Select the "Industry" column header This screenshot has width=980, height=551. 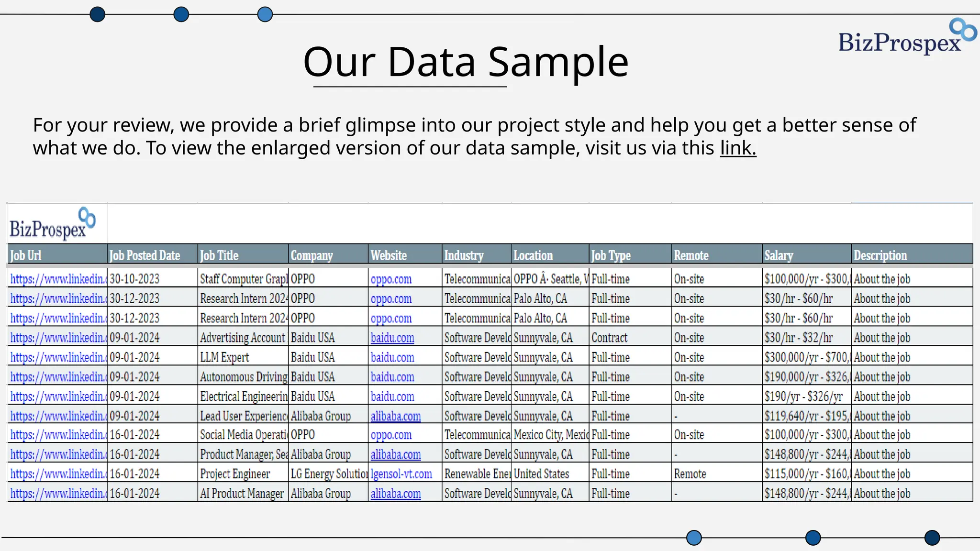pos(477,255)
